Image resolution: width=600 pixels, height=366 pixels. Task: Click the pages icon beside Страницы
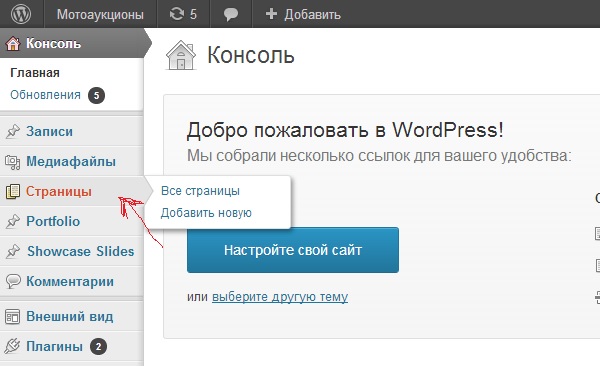(x=13, y=191)
